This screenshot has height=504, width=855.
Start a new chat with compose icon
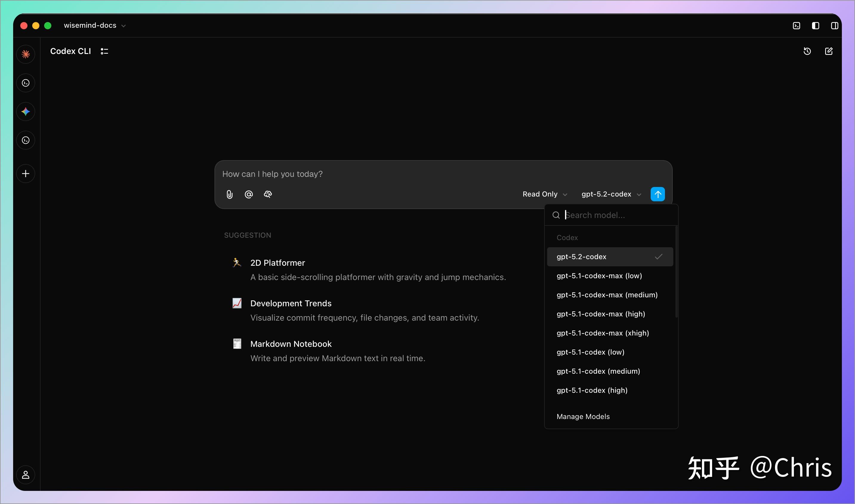point(829,51)
